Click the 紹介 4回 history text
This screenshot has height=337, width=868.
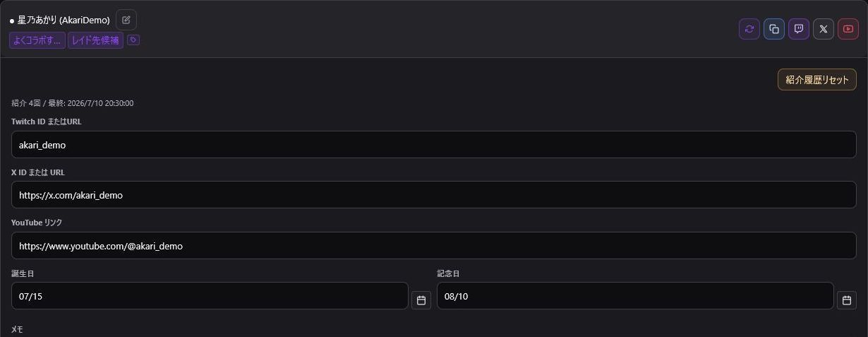pos(72,103)
